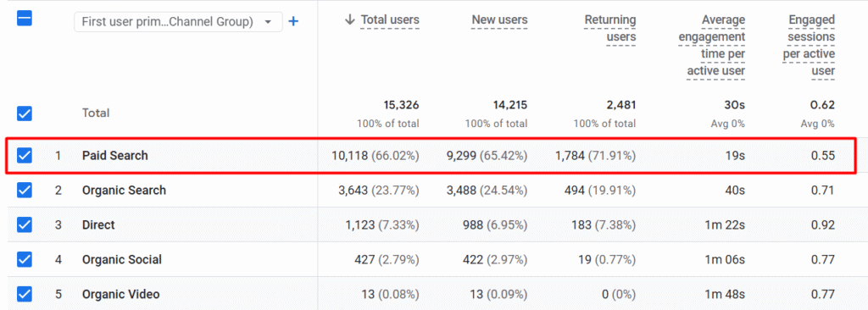Click Organic Search new users 3,488 (24.54%)

pos(487,191)
